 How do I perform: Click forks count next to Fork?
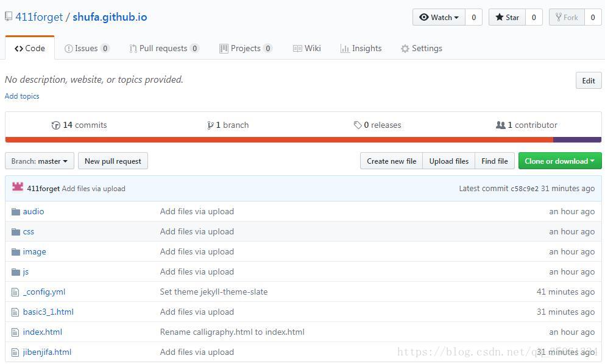[x=593, y=18]
